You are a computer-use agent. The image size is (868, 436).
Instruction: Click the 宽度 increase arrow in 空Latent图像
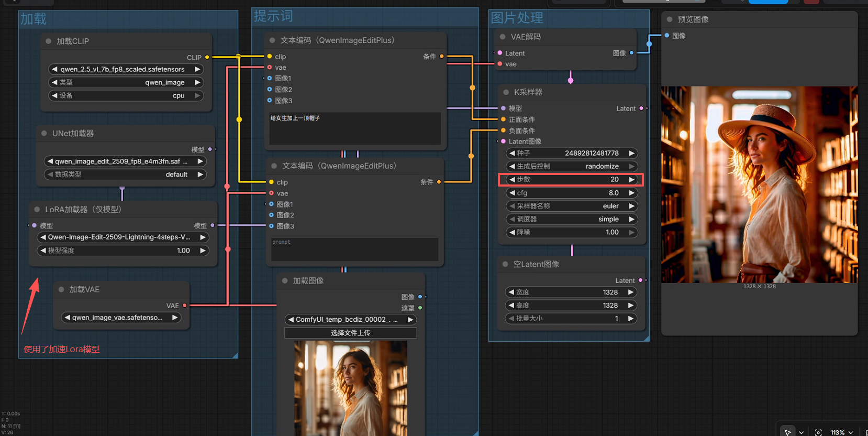click(x=631, y=292)
